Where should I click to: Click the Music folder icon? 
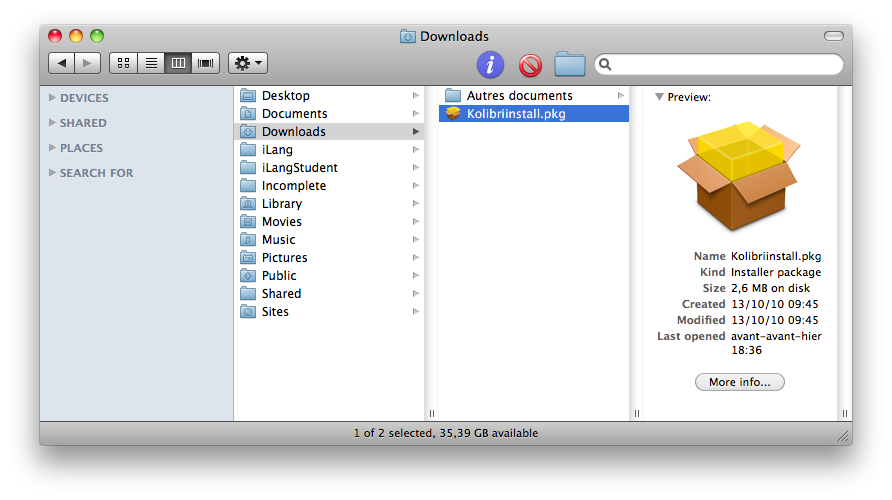[248, 239]
